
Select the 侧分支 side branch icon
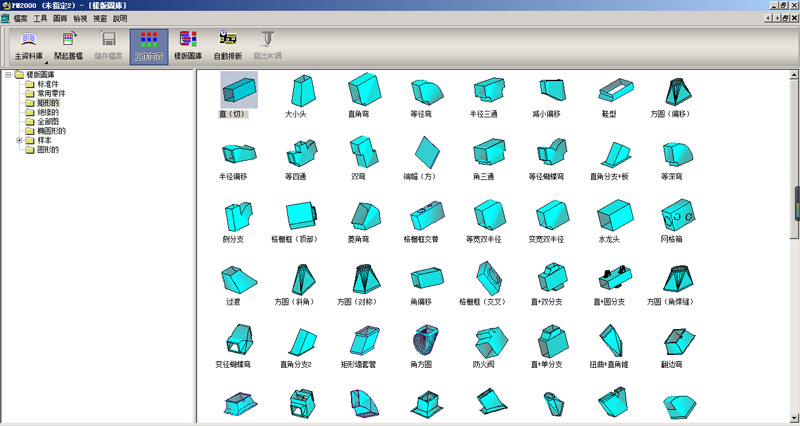238,216
